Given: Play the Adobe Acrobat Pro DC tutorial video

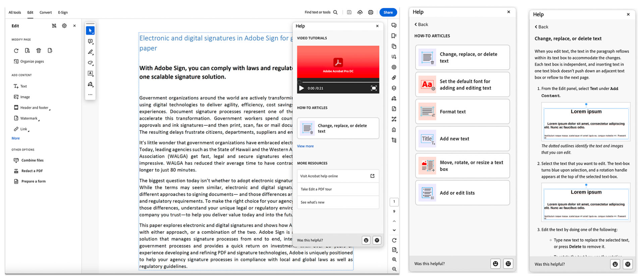Looking at the screenshot, I should click(302, 88).
